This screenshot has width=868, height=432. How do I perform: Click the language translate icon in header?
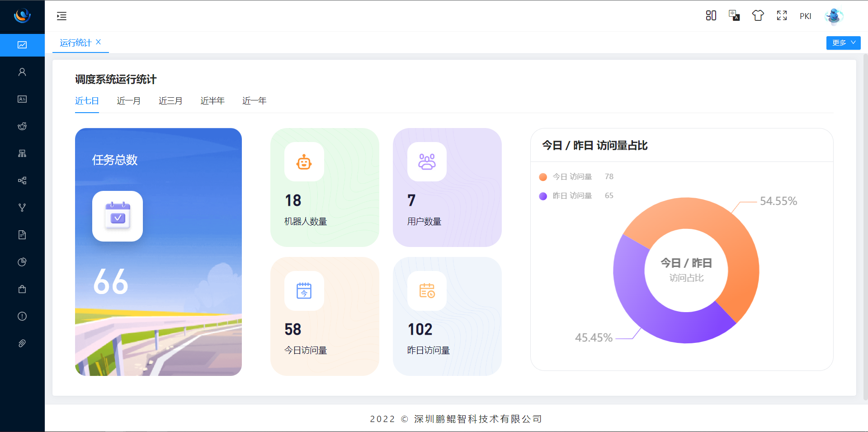[734, 16]
